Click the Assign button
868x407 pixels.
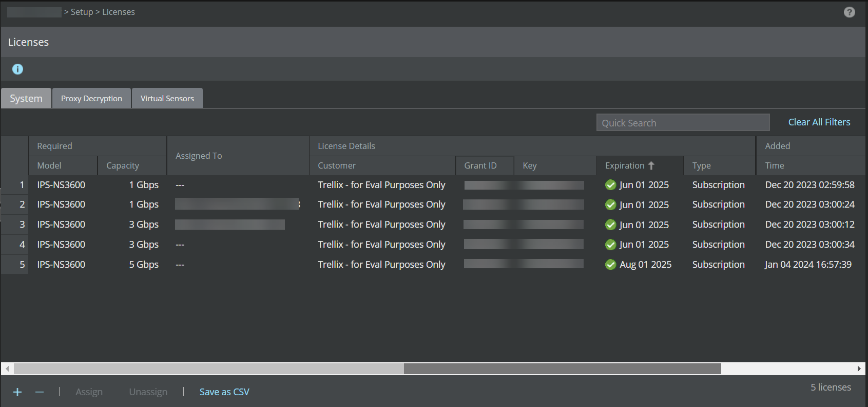[89, 392]
